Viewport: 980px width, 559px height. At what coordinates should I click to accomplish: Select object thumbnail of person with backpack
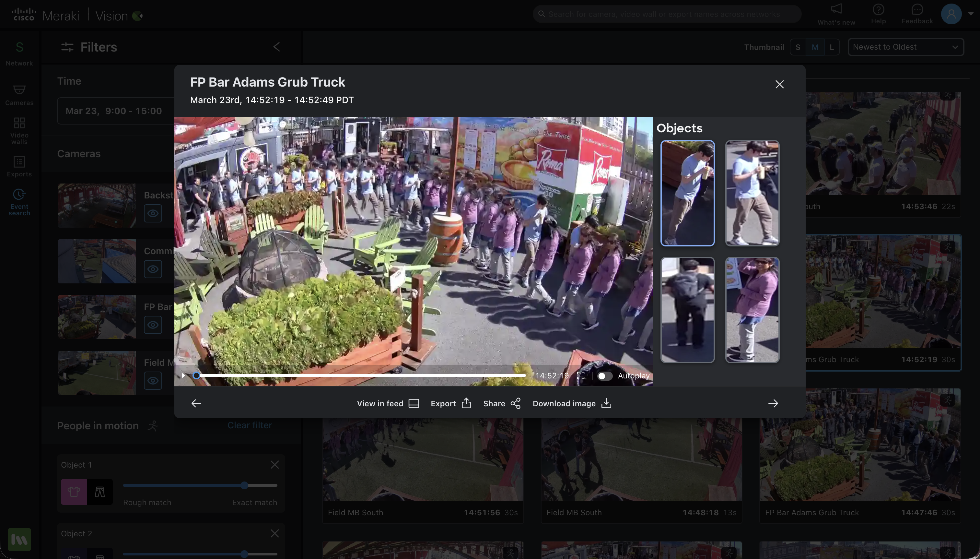coord(687,310)
